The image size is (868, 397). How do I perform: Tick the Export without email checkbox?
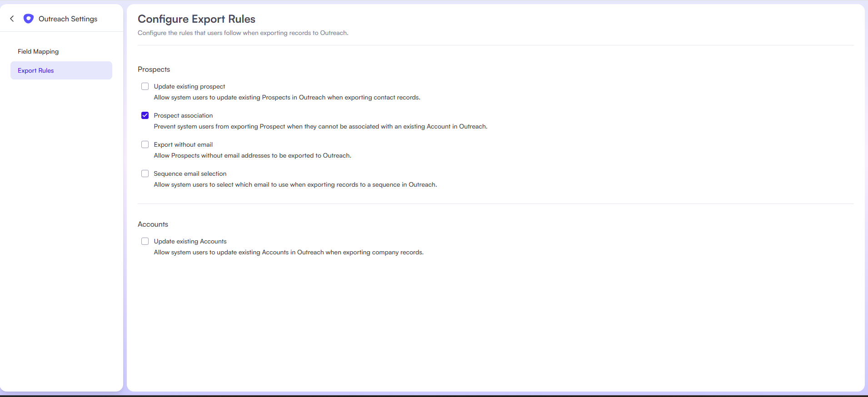(145, 144)
